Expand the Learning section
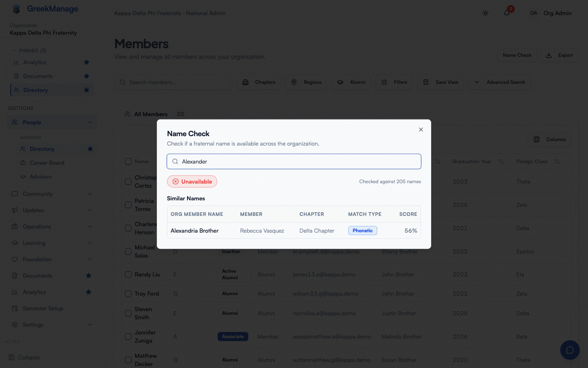Viewport: 588px width, 368px height. point(52,243)
